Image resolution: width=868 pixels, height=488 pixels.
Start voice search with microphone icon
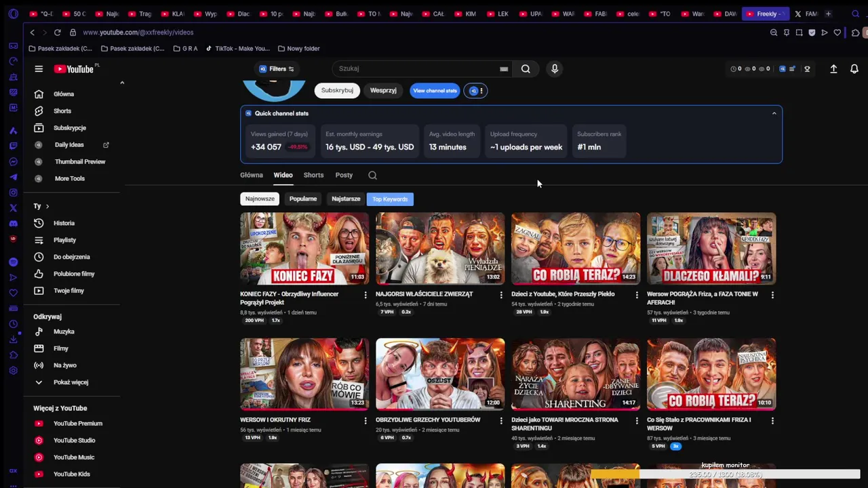(555, 68)
